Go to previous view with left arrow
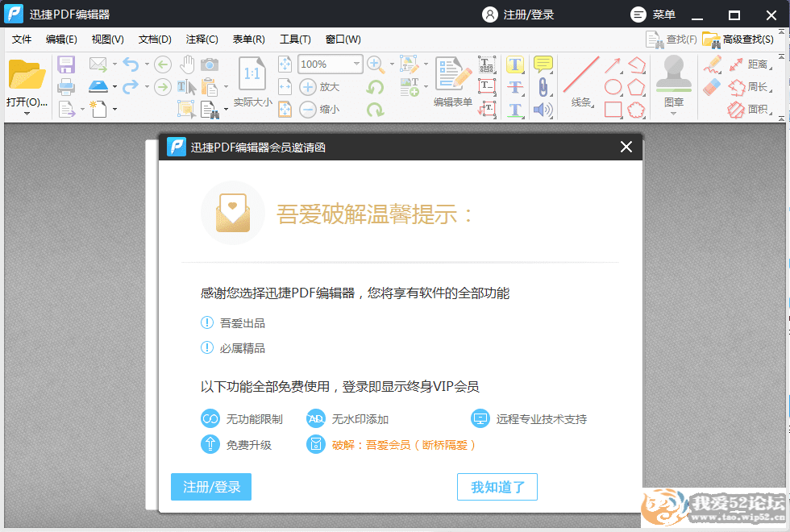 (163, 64)
